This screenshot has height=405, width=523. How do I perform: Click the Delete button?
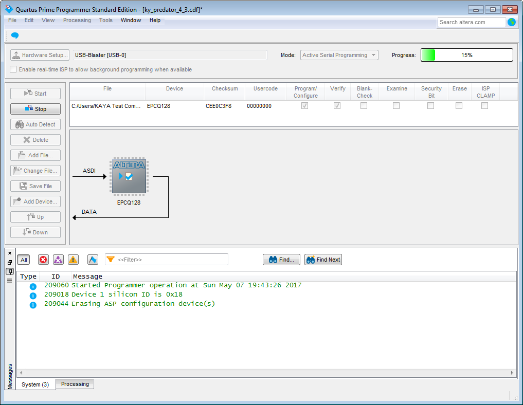(x=35, y=140)
